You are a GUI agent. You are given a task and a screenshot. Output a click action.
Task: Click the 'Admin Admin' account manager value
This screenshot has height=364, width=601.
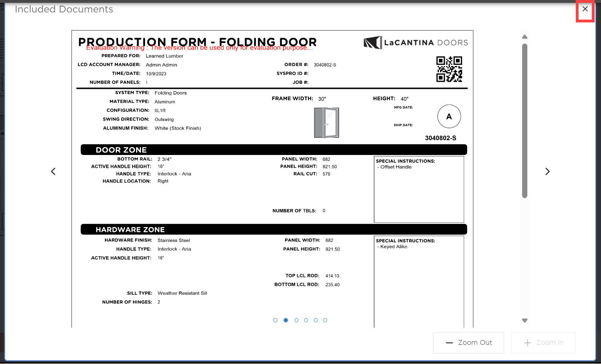tap(161, 65)
